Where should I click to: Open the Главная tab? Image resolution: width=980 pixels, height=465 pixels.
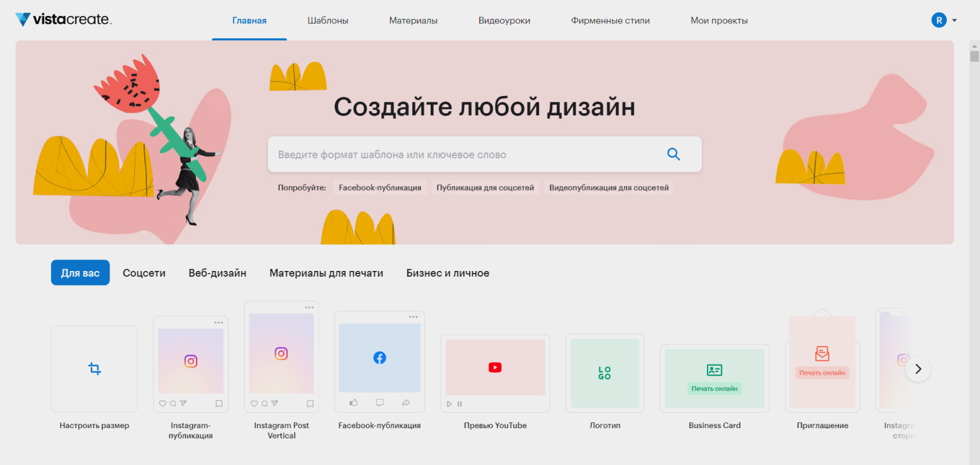click(249, 20)
